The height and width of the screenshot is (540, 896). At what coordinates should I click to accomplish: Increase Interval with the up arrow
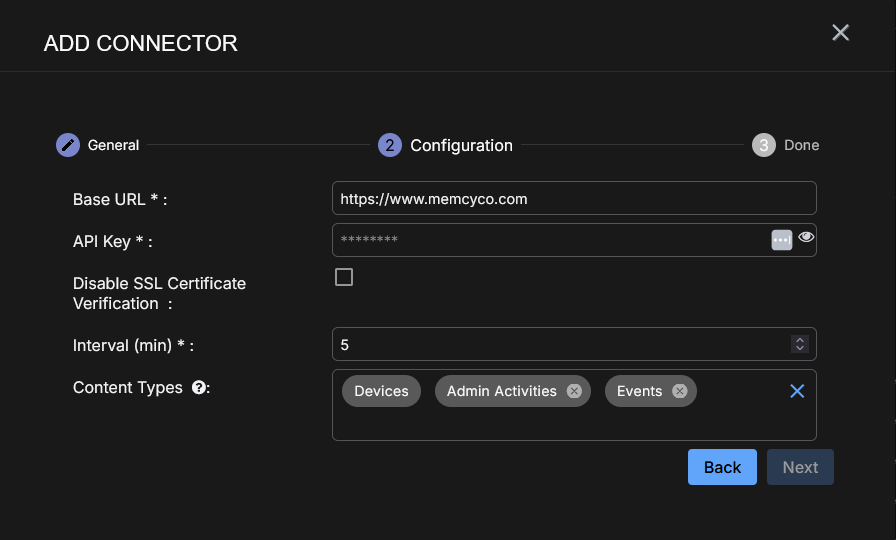click(799, 340)
